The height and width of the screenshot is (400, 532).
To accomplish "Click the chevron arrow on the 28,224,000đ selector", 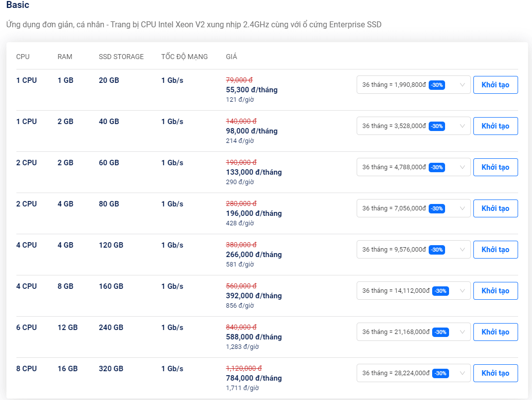I will pyautogui.click(x=462, y=373).
